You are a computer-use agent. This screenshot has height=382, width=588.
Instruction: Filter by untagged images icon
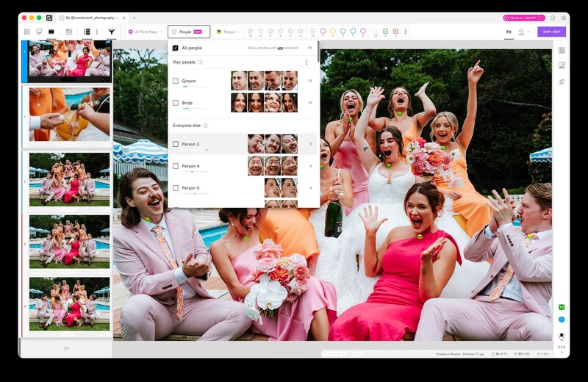376,31
